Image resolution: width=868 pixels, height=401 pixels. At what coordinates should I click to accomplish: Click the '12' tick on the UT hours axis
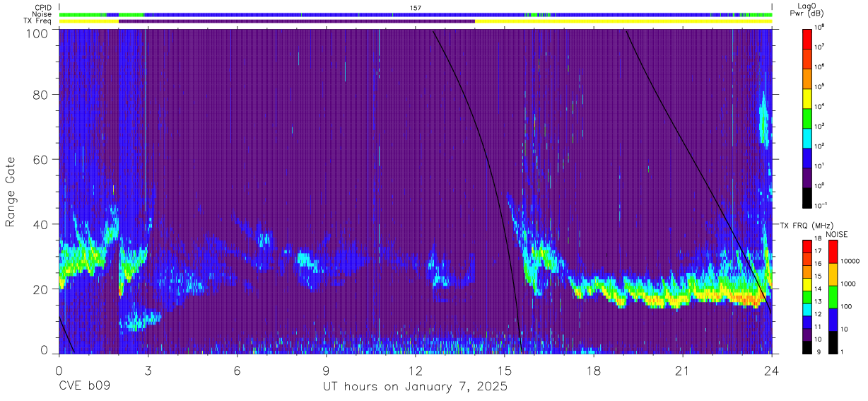(416, 371)
